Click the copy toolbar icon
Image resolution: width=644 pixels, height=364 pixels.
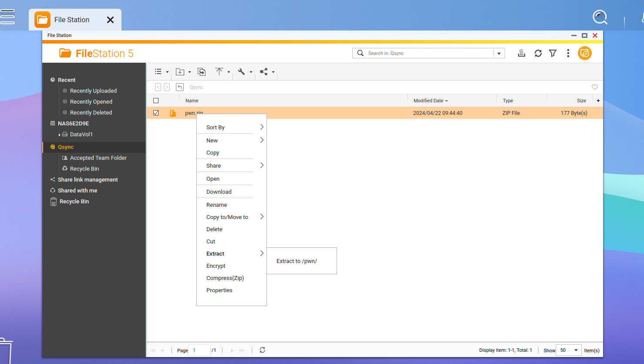[202, 72]
